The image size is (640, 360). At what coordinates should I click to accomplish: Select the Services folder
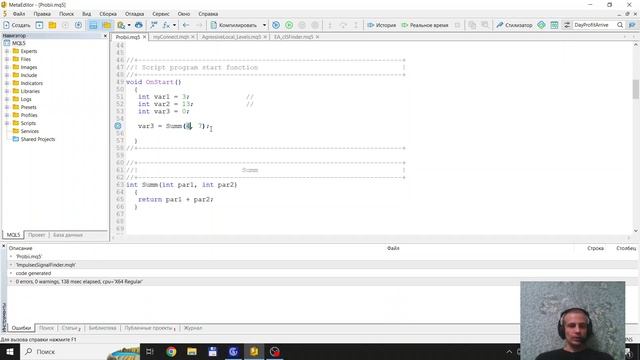point(29,131)
